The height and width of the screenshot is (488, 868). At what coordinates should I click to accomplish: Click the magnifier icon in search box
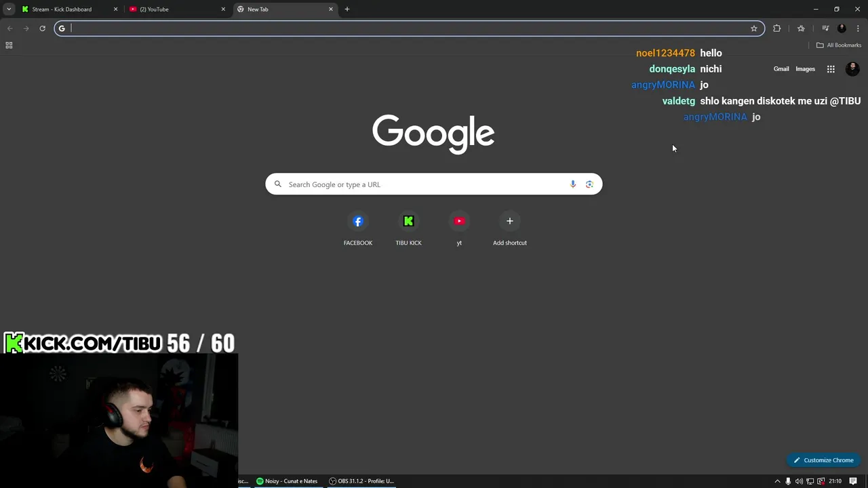tap(277, 184)
